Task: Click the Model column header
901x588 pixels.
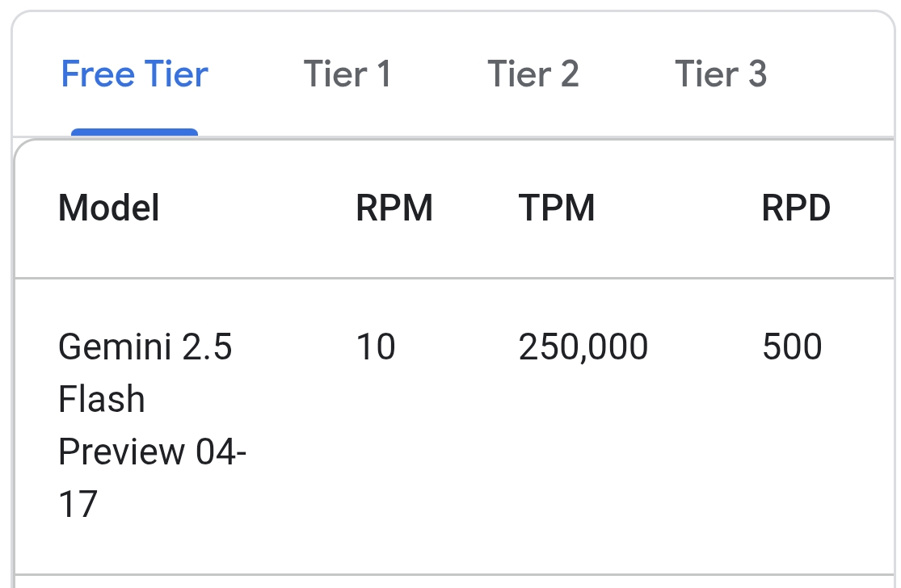Action: pyautogui.click(x=108, y=208)
